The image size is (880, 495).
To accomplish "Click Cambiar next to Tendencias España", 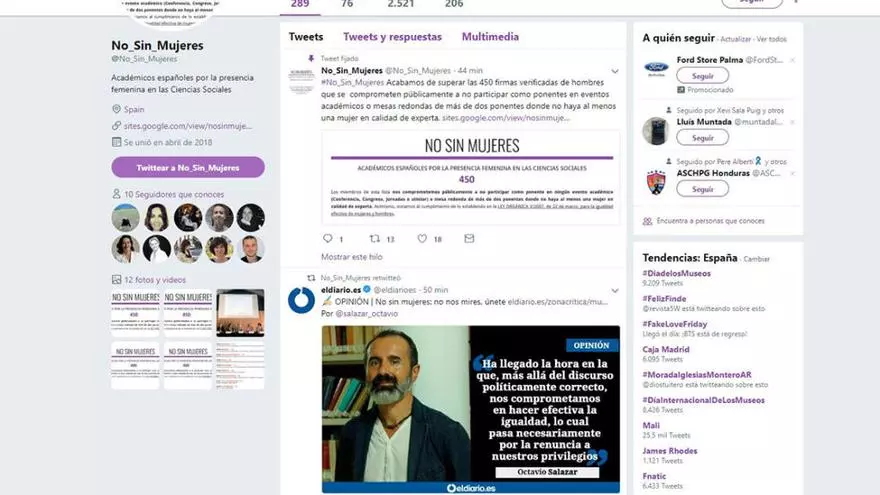I will coord(757,259).
